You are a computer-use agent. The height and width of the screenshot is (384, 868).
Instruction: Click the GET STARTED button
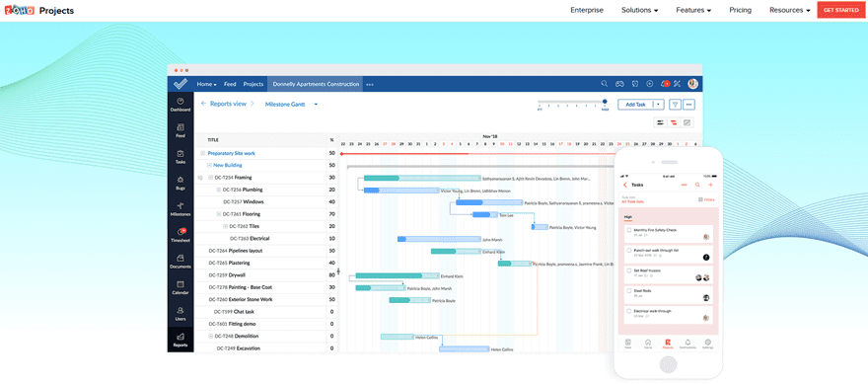tap(840, 10)
